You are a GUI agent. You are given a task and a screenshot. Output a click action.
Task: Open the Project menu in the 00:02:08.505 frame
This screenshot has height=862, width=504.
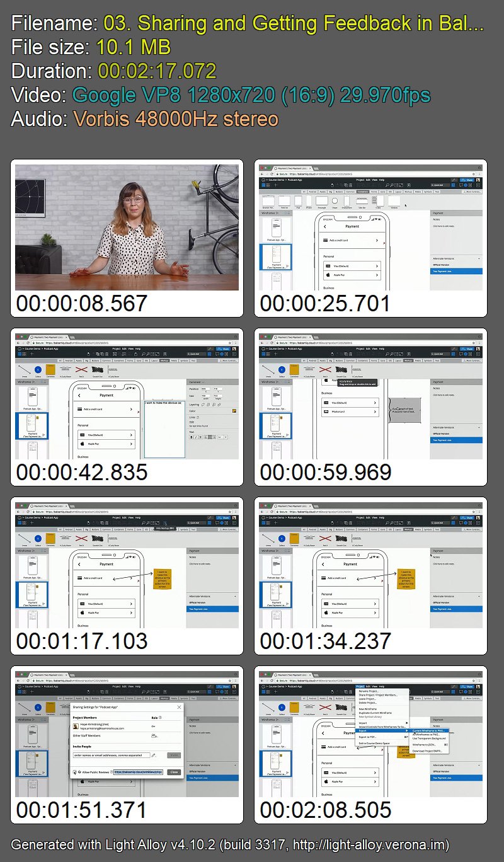pyautogui.click(x=360, y=686)
